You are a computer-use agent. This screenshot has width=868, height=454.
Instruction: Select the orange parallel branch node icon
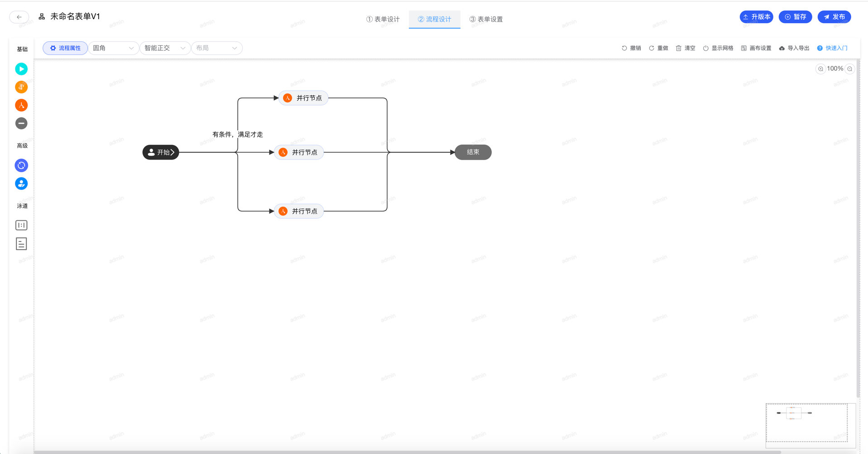[x=21, y=105]
